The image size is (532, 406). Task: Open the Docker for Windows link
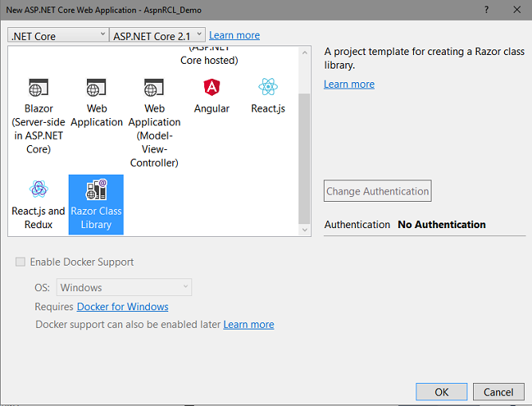coord(123,306)
